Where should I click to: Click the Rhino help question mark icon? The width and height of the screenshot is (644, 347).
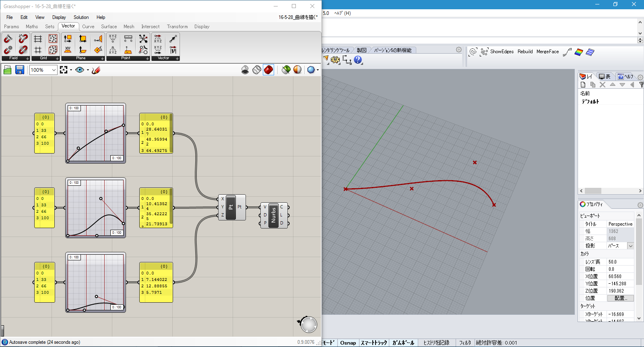pos(358,60)
